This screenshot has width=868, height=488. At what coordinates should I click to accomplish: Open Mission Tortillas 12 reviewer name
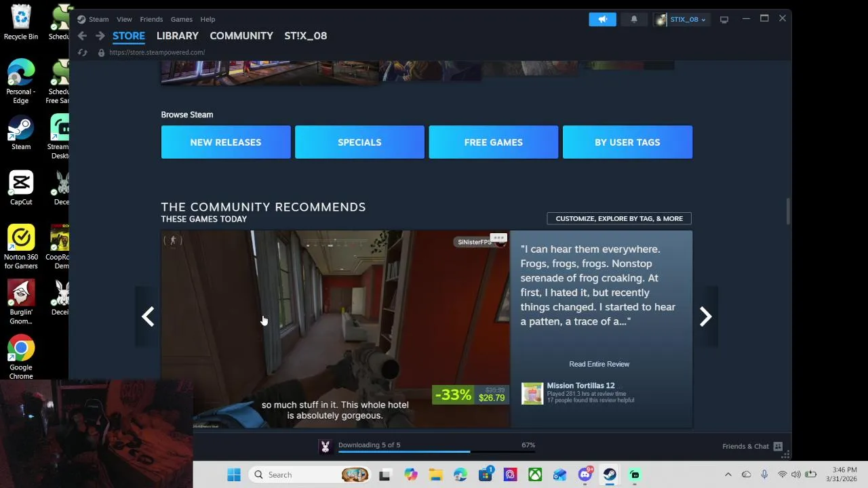(580, 386)
